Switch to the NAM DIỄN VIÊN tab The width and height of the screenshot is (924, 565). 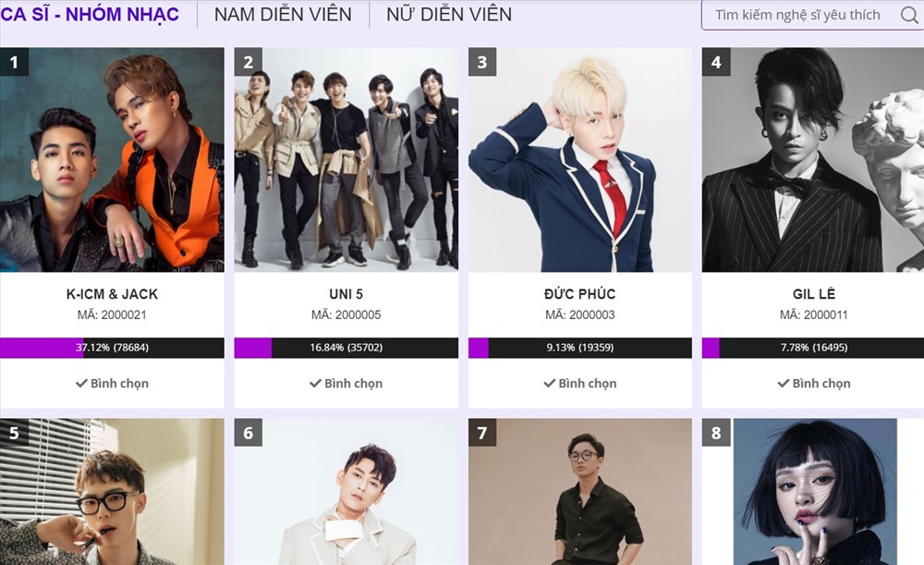click(283, 14)
